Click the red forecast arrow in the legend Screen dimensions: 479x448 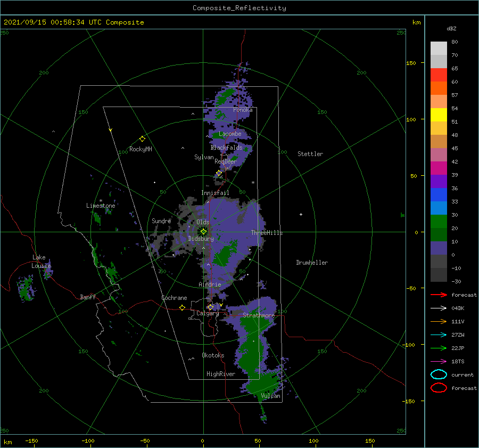(x=439, y=295)
